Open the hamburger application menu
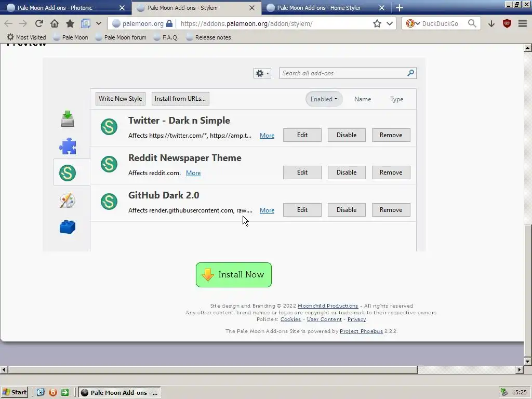Screen dimensions: 532x399 pos(523,23)
